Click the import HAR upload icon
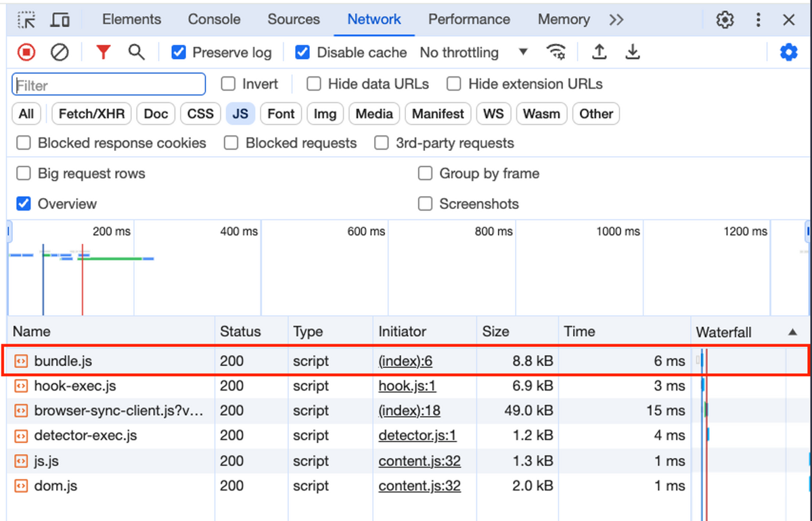The height and width of the screenshot is (521, 812). click(599, 52)
